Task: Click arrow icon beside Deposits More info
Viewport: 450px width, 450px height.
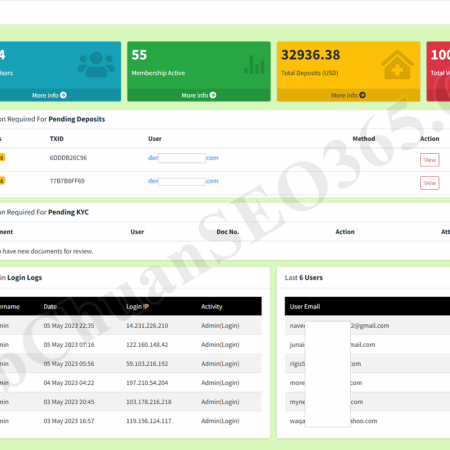Action: 363,95
